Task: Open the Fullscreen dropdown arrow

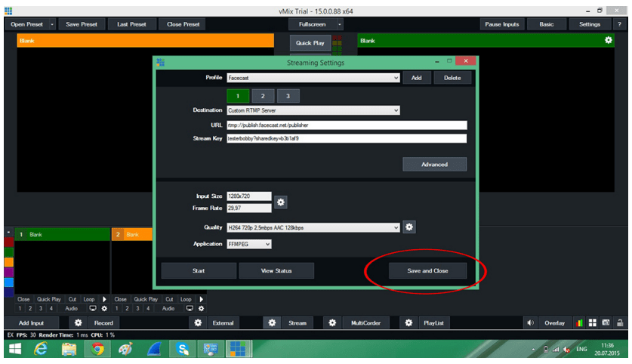Action: click(339, 24)
